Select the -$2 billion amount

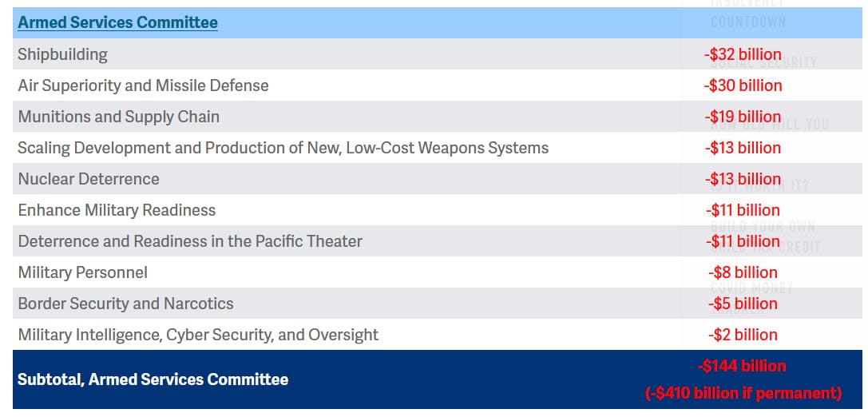click(x=743, y=335)
